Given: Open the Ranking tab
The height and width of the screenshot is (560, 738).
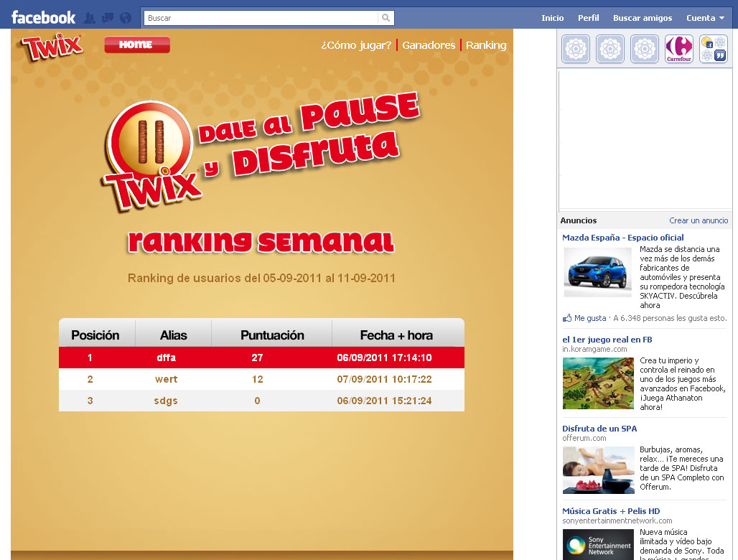Looking at the screenshot, I should pos(486,45).
